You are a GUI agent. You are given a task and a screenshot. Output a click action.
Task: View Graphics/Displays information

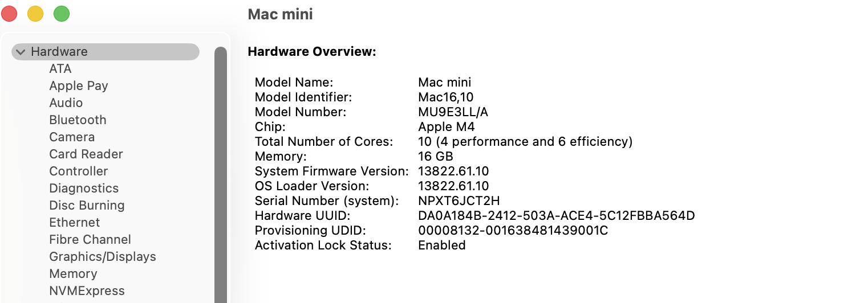click(103, 257)
